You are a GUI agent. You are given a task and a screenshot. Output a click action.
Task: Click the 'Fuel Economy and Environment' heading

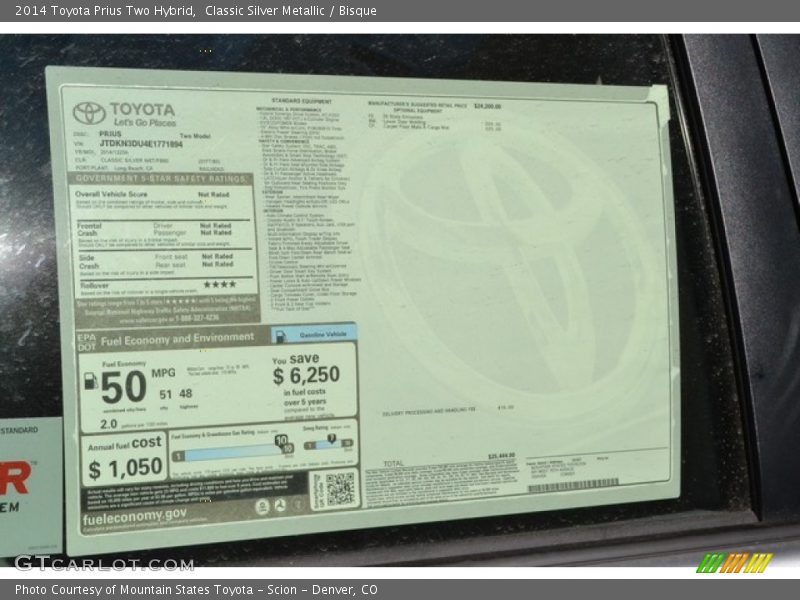click(177, 339)
